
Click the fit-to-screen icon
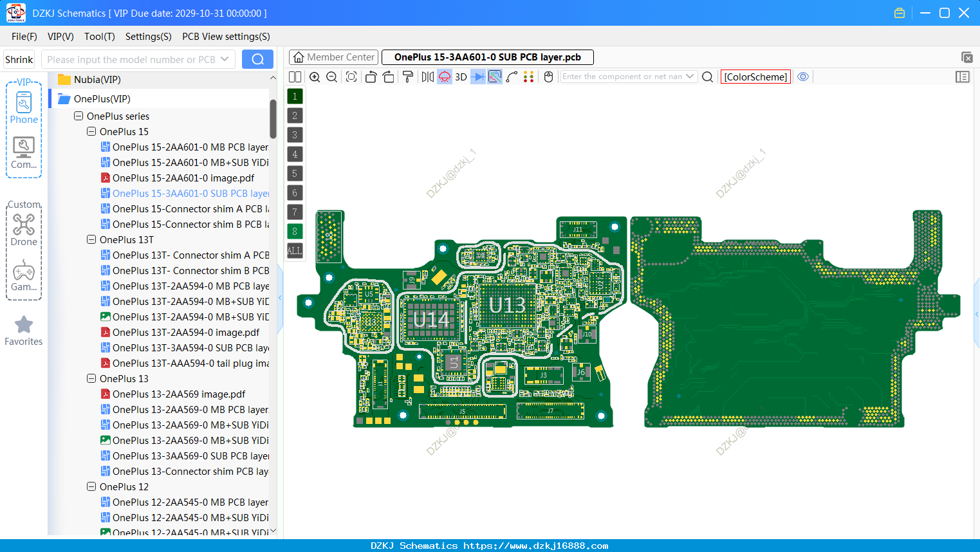351,77
